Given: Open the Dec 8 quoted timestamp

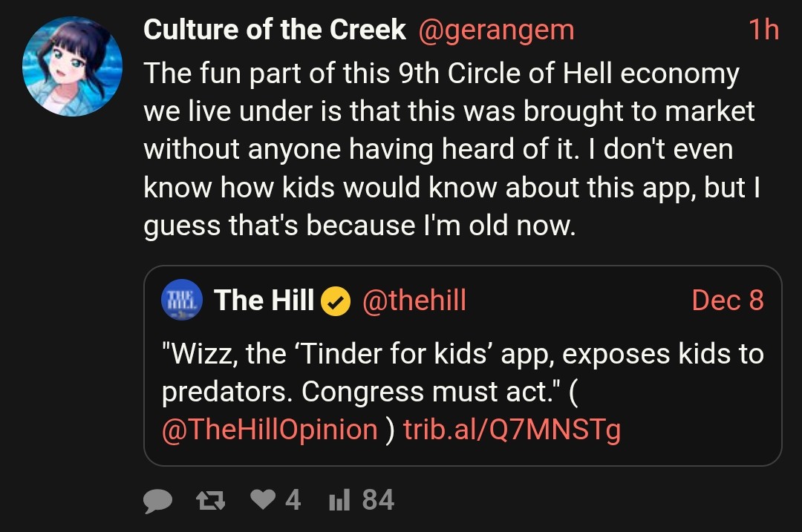Looking at the screenshot, I should (x=727, y=301).
